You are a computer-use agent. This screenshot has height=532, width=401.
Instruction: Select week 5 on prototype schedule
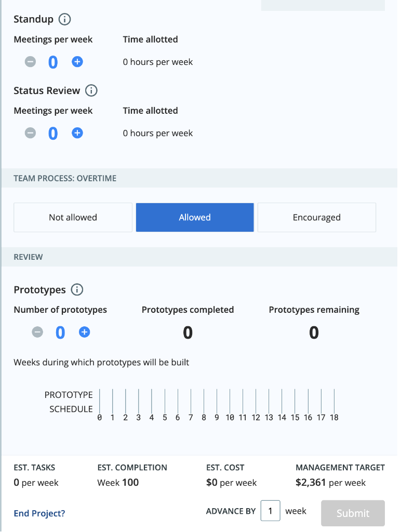click(165, 405)
